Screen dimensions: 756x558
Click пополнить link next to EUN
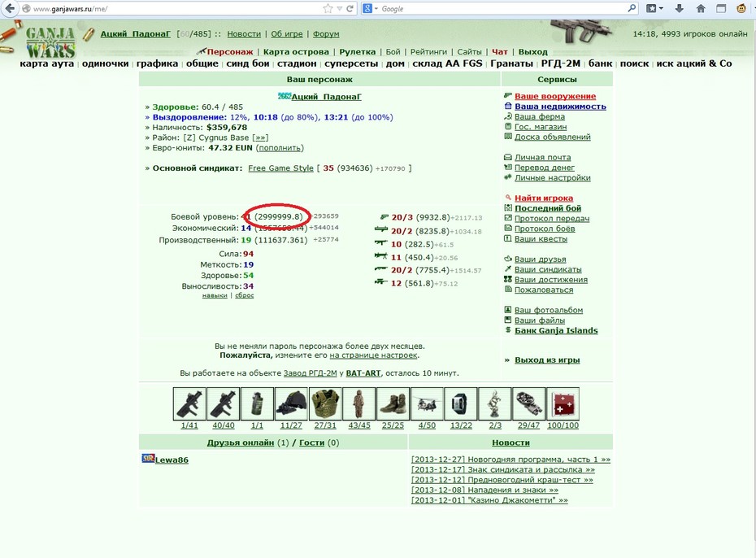tap(280, 147)
